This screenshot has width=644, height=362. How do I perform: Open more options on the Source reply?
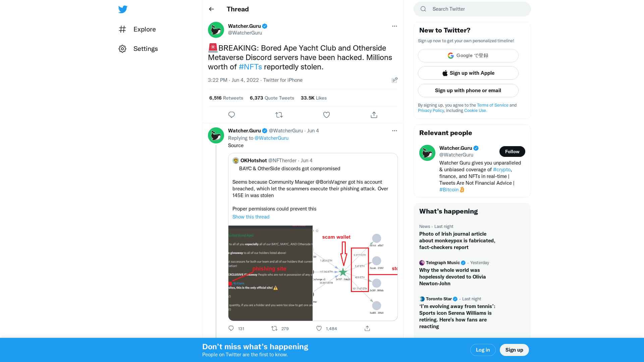tap(394, 131)
